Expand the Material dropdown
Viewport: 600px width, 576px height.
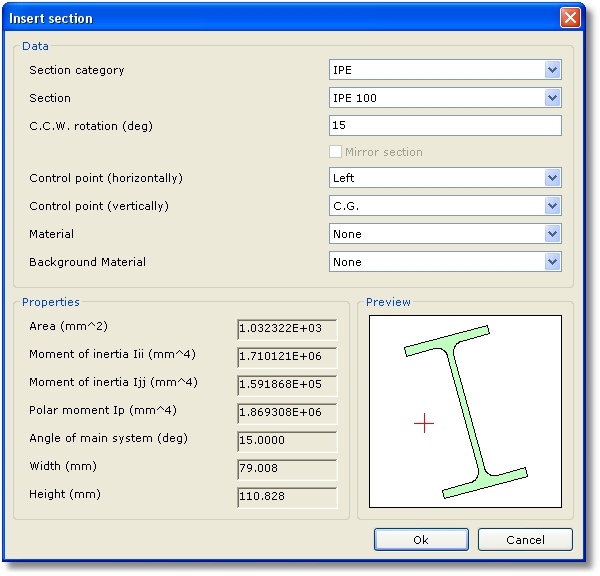click(x=445, y=234)
